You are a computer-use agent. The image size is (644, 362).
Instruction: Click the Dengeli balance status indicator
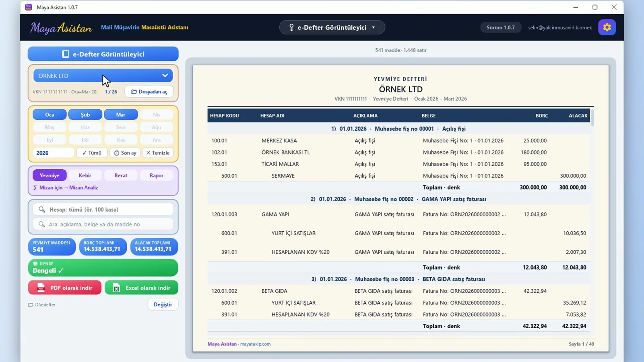[103, 267]
